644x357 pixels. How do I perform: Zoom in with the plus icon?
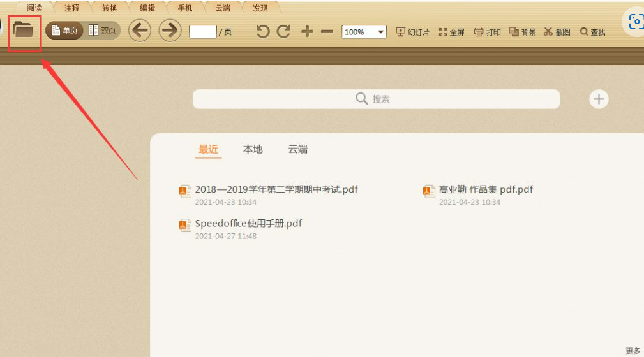coord(307,32)
